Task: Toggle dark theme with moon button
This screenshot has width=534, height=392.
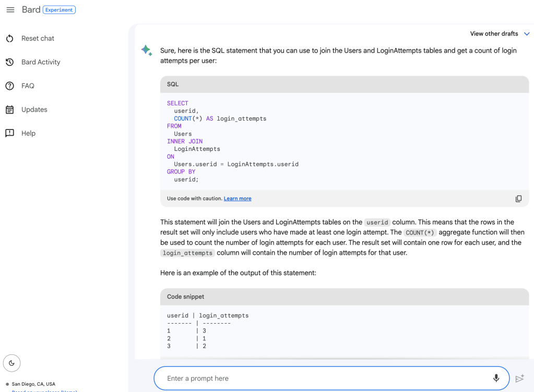Action: [11, 363]
